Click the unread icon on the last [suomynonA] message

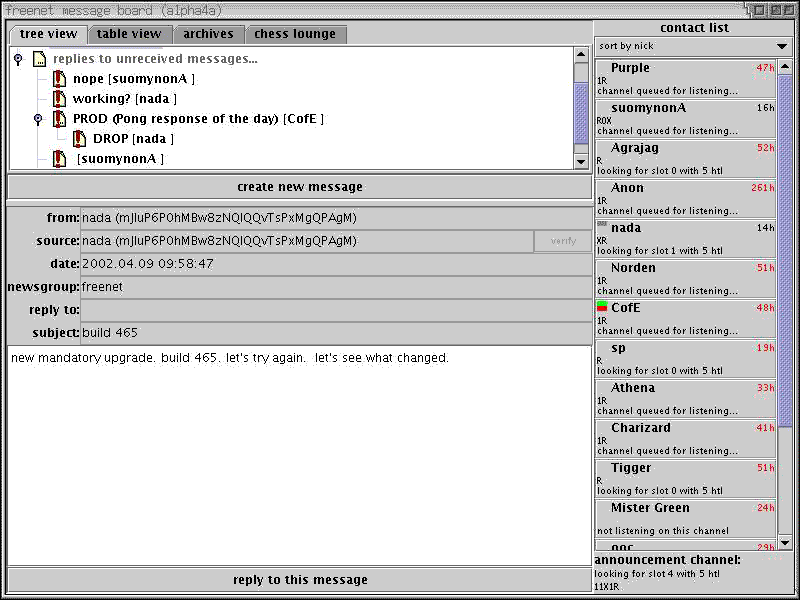[x=59, y=159]
